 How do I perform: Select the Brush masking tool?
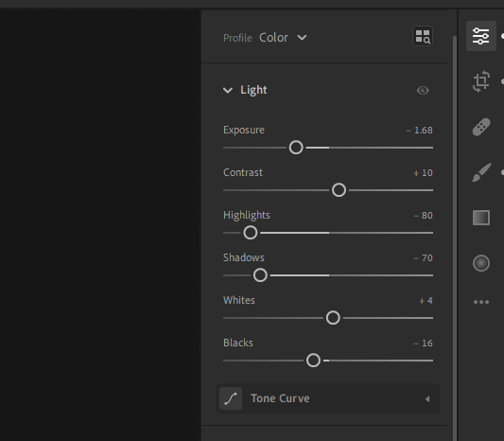481,172
